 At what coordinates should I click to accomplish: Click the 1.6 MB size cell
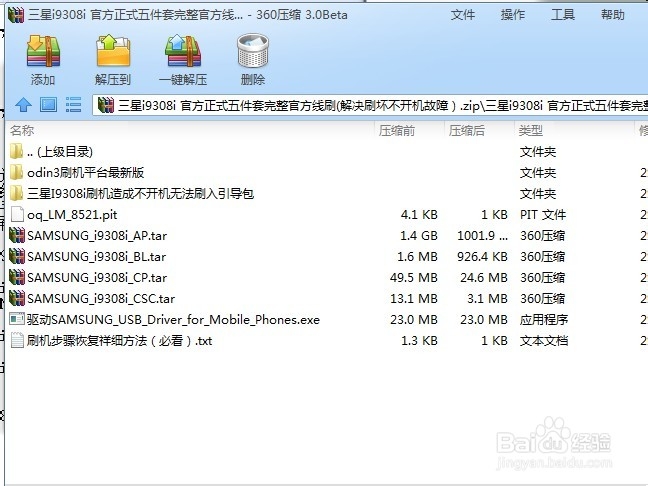pos(417,257)
